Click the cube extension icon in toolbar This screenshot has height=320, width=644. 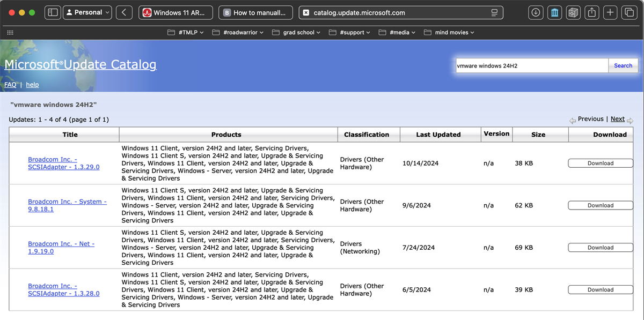(x=573, y=12)
